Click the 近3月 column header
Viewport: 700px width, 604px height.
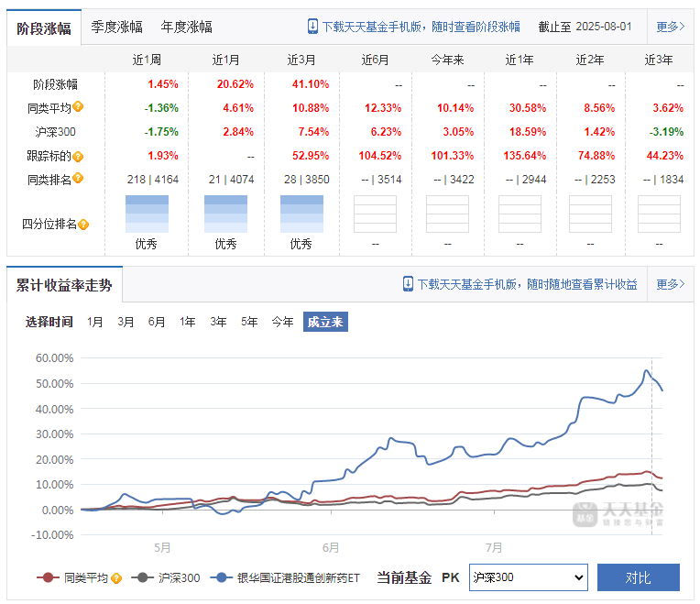301,60
